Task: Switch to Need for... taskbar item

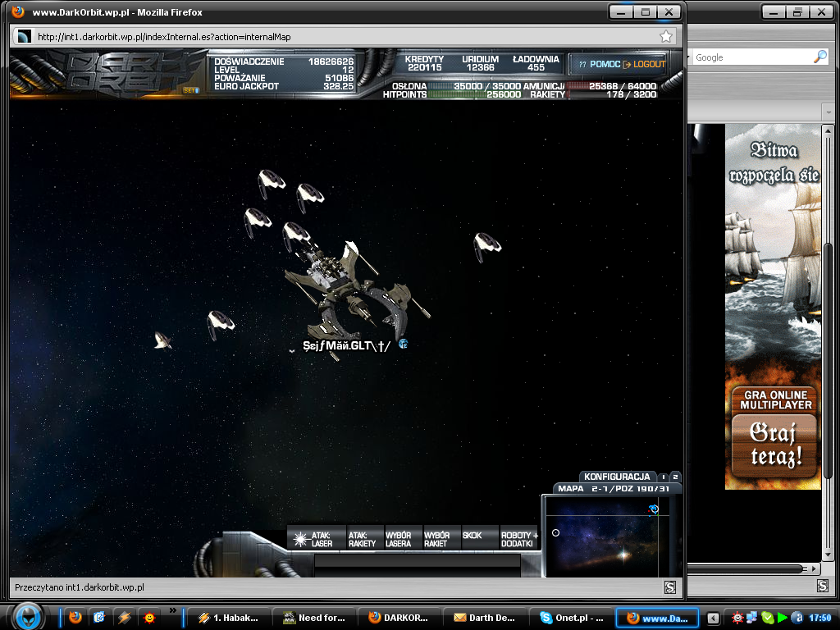Action: [314, 618]
